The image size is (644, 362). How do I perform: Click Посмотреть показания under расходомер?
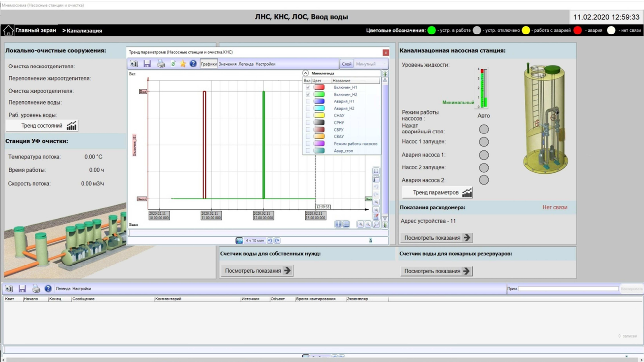tap(436, 238)
